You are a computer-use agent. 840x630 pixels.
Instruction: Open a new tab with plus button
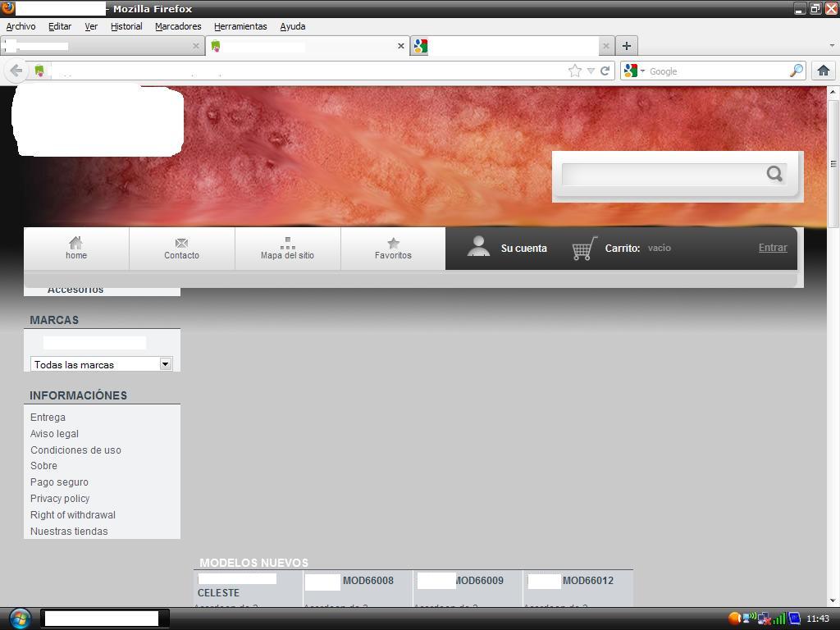[x=626, y=46]
